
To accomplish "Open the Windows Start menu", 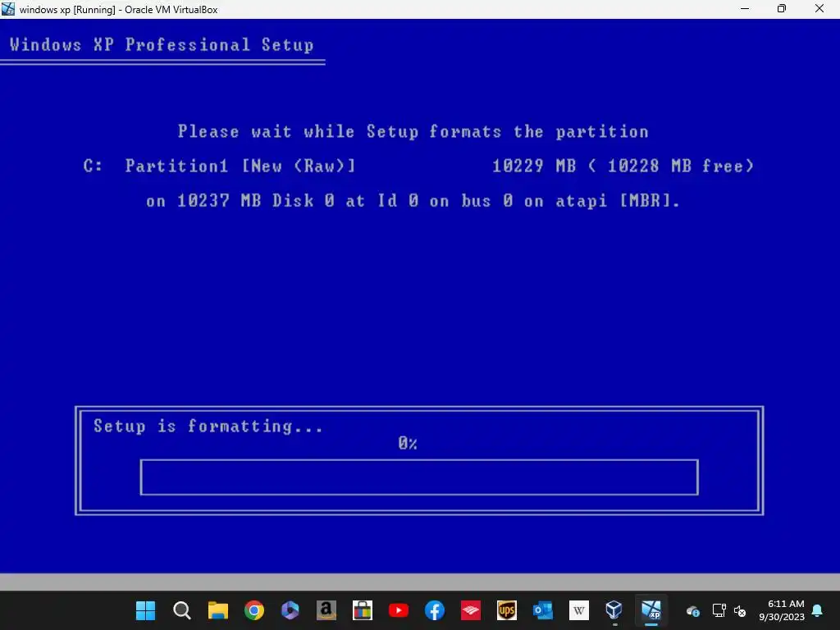I will (x=145, y=610).
